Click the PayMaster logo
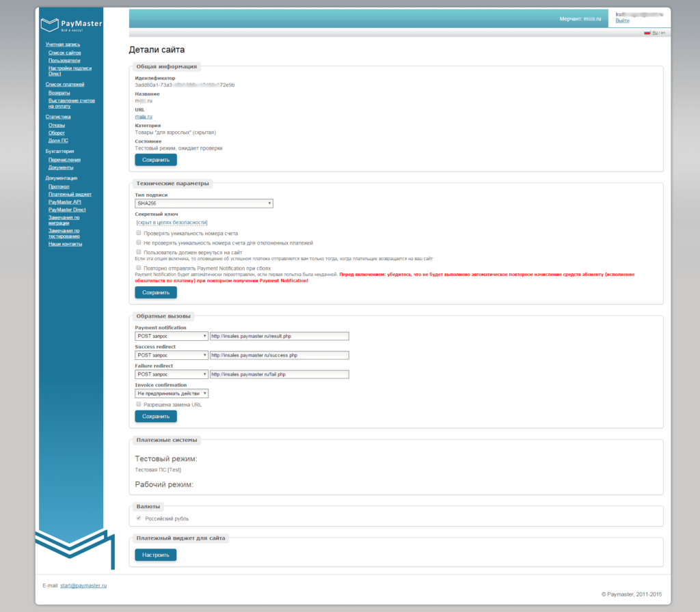700x612 pixels. pos(71,25)
